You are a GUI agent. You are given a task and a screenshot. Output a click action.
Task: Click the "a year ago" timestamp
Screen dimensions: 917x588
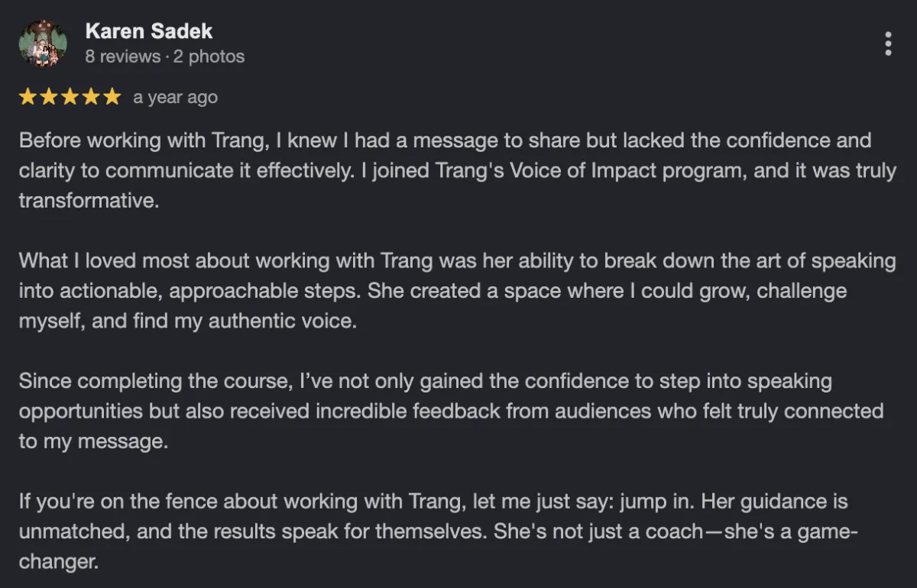point(175,98)
